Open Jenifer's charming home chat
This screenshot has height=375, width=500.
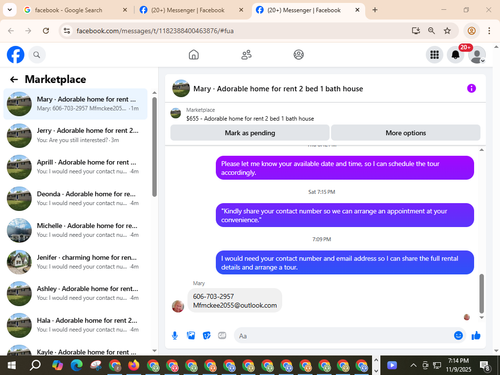(75, 262)
